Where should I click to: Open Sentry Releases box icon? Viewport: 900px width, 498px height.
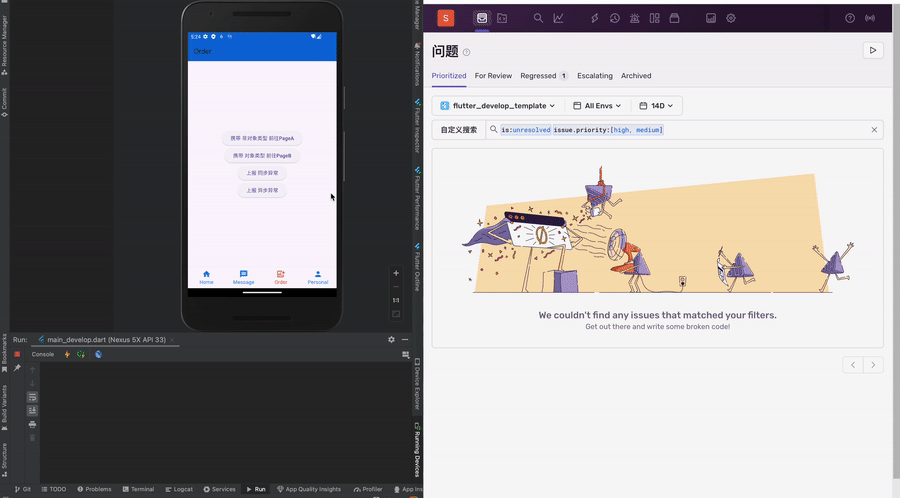click(x=674, y=18)
